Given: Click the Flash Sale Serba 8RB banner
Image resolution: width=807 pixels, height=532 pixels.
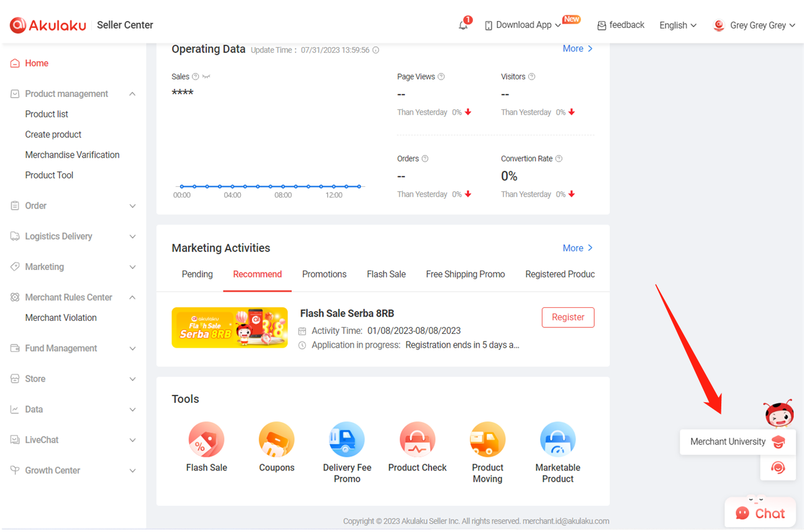Looking at the screenshot, I should 230,327.
